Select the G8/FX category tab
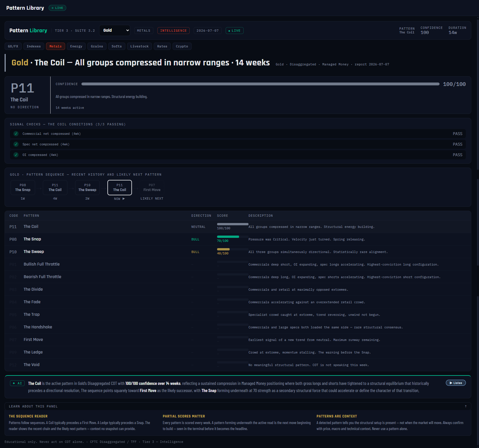This screenshot has width=479, height=448. pyautogui.click(x=13, y=46)
